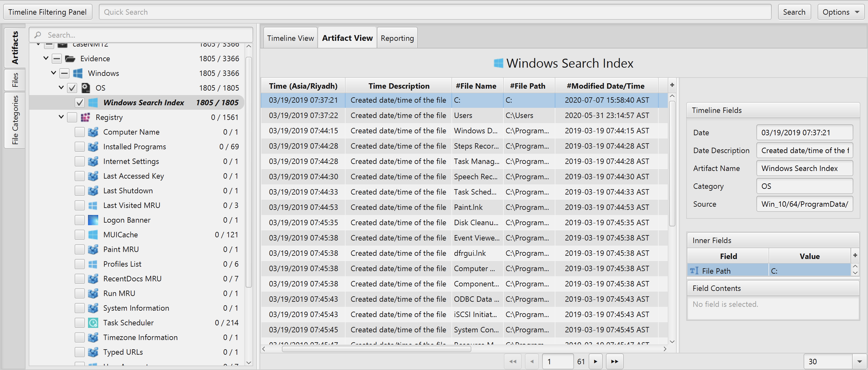Viewport: 868px width, 370px height.
Task: Click the Task Scheduler clock icon
Action: [93, 323]
